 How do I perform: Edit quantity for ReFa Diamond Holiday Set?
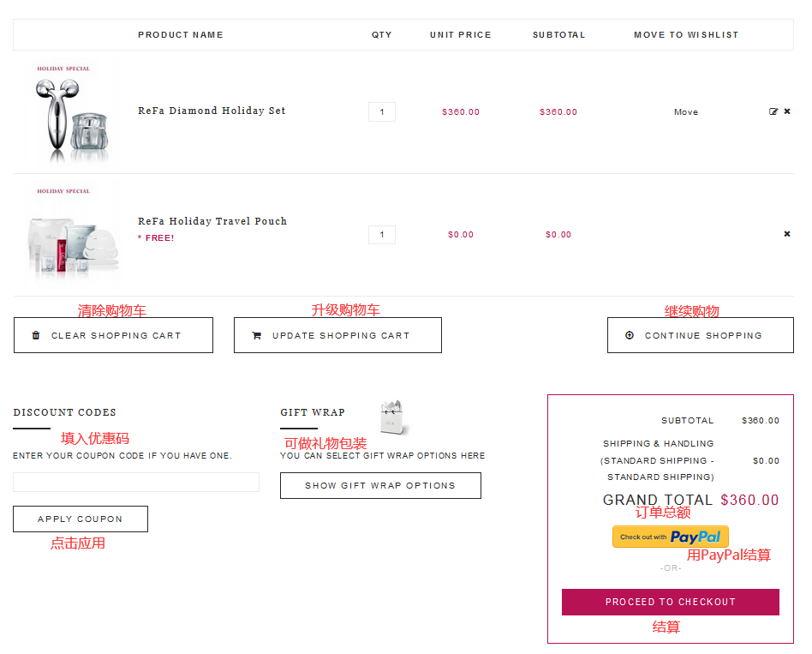[382, 111]
